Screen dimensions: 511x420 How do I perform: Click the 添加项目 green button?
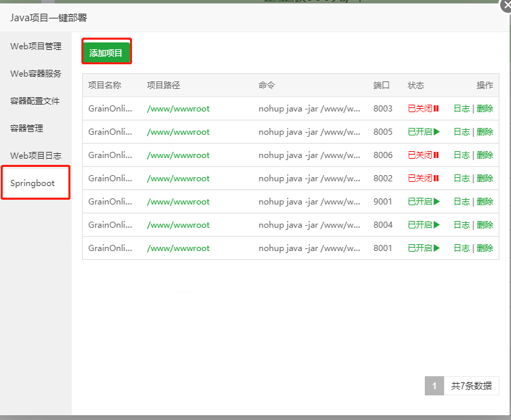[x=106, y=53]
